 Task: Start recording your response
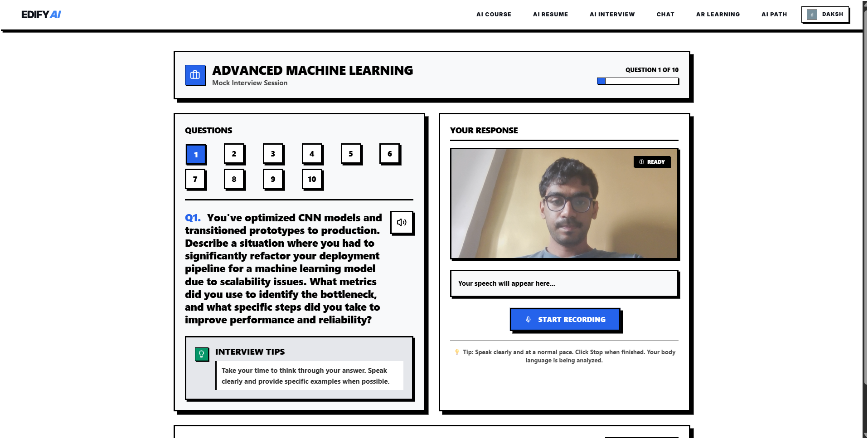point(565,319)
